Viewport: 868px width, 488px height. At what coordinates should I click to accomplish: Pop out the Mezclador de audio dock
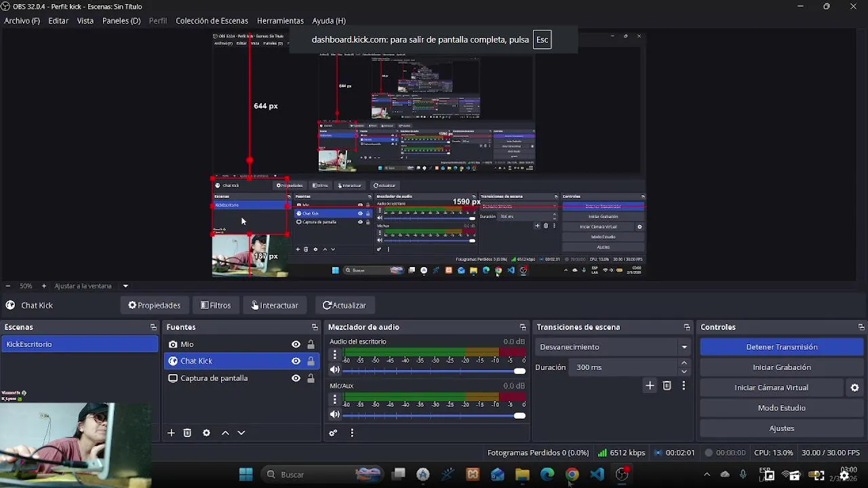[x=523, y=327]
